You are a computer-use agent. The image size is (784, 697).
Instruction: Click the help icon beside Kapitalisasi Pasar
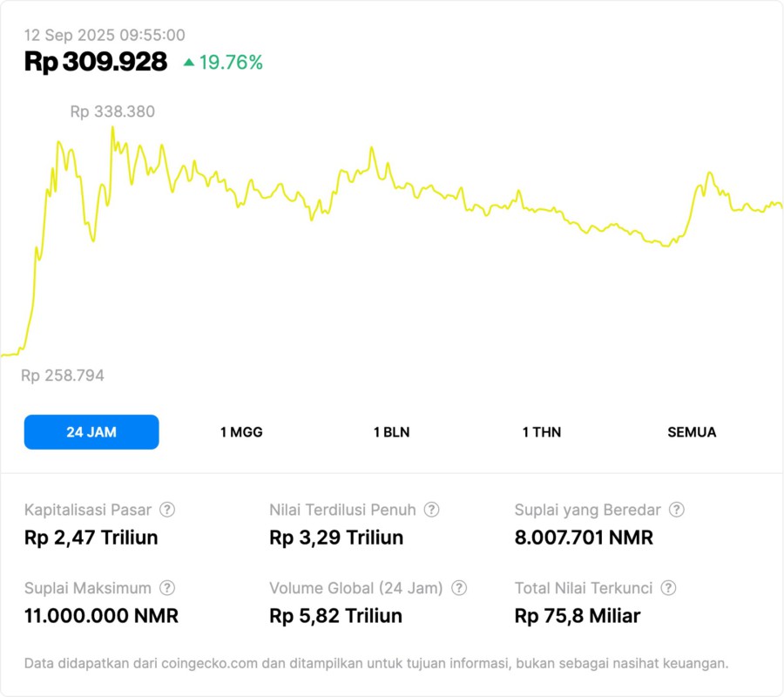[167, 510]
